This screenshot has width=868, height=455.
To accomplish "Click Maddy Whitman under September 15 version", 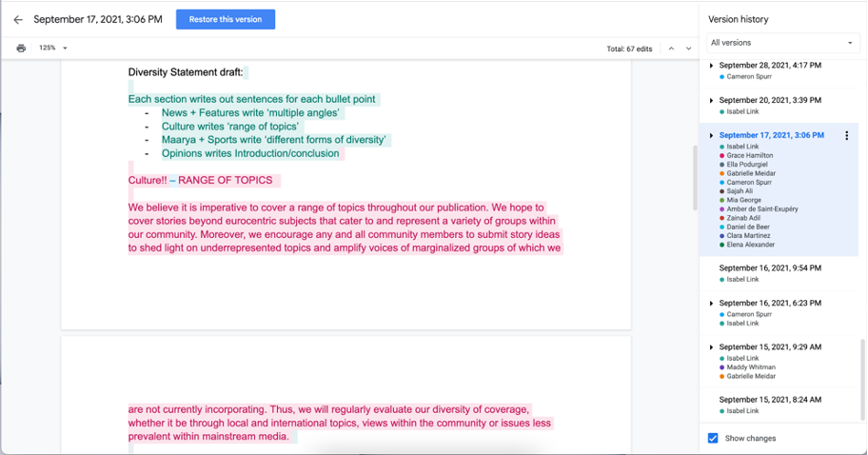I will click(x=751, y=367).
